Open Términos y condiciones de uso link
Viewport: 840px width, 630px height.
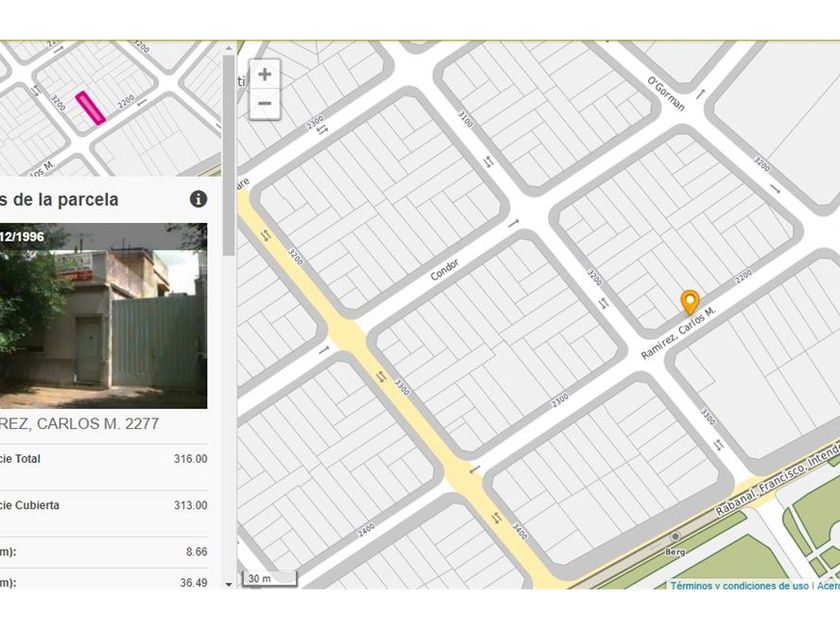pyautogui.click(x=739, y=586)
